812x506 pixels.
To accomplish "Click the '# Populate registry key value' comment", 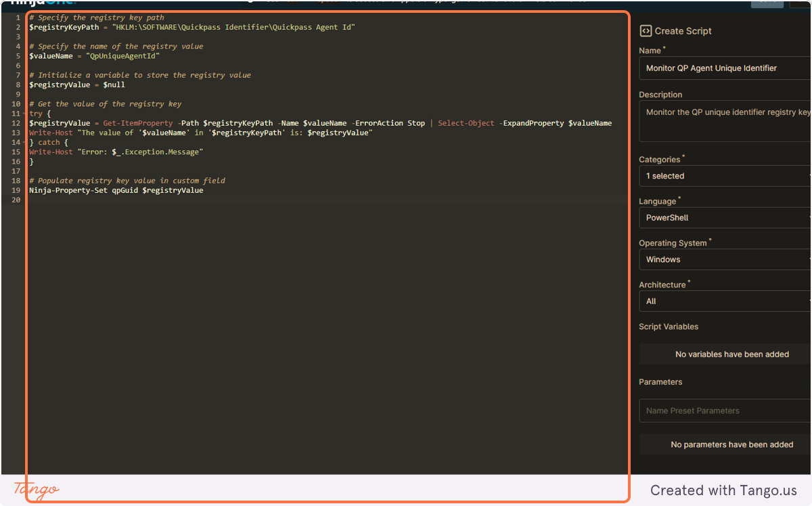I will (x=127, y=181).
